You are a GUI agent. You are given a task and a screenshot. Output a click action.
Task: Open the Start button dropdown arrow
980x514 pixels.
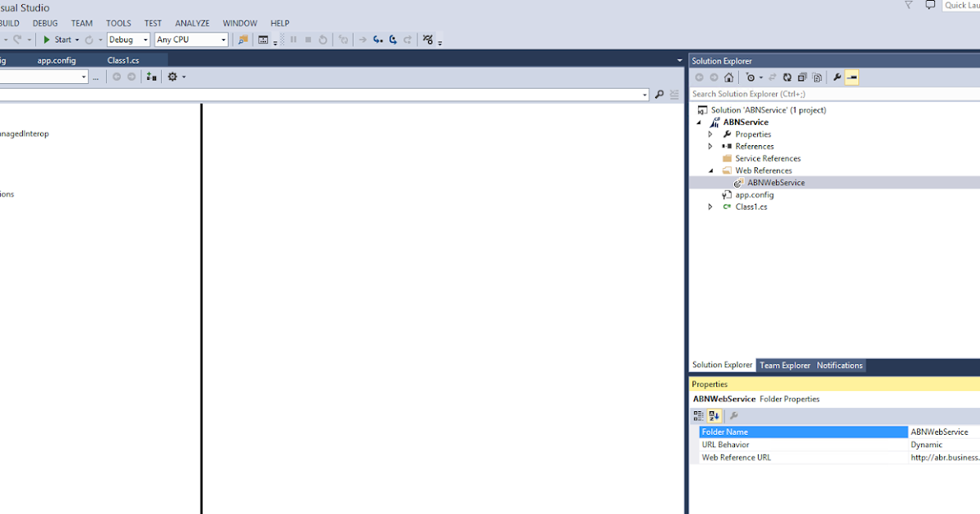tap(77, 39)
